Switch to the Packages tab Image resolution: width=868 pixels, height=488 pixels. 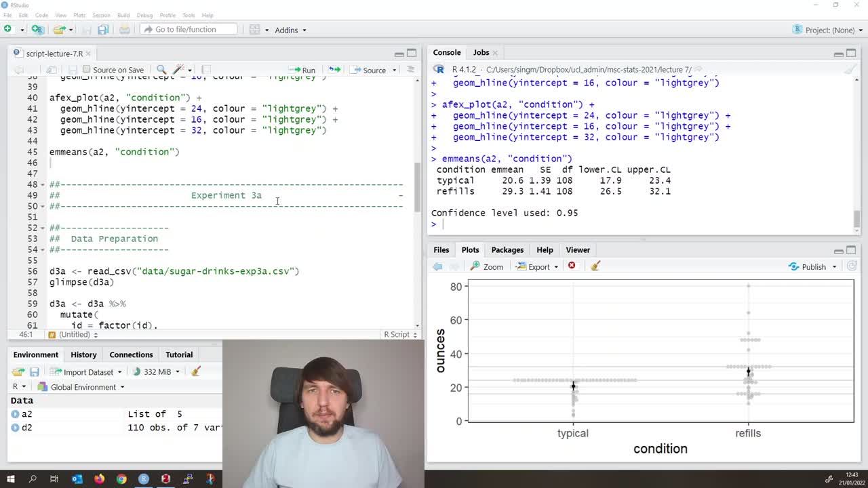(x=507, y=249)
